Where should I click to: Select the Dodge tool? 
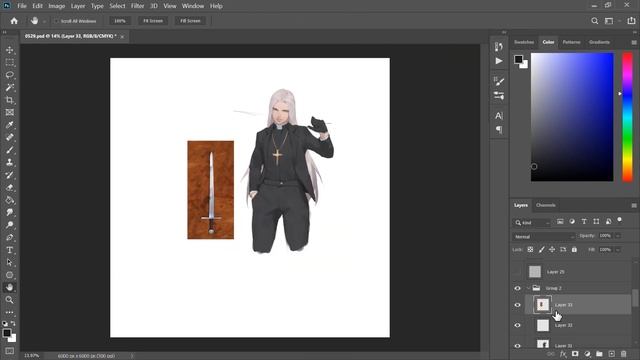coord(9,225)
